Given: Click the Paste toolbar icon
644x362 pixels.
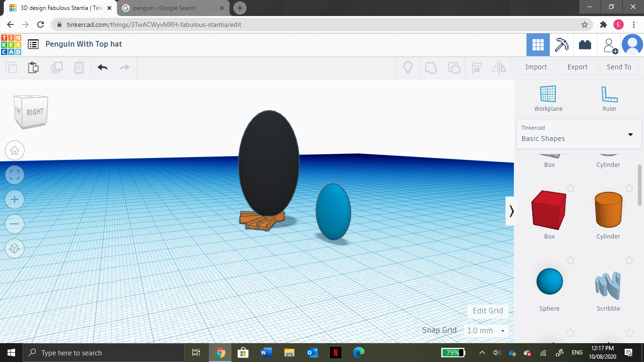Looking at the screenshot, I should (33, 67).
